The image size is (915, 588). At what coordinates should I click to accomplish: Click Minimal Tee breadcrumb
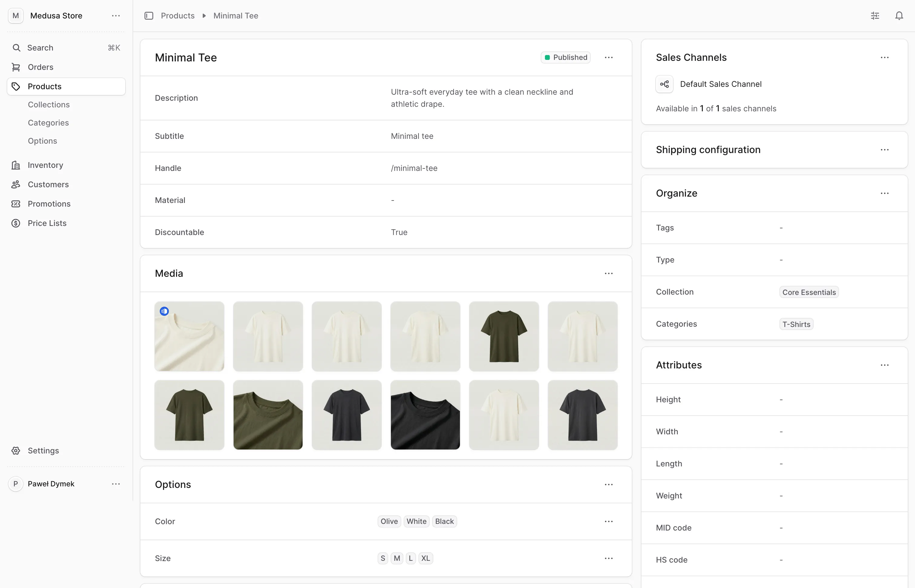tap(236, 16)
